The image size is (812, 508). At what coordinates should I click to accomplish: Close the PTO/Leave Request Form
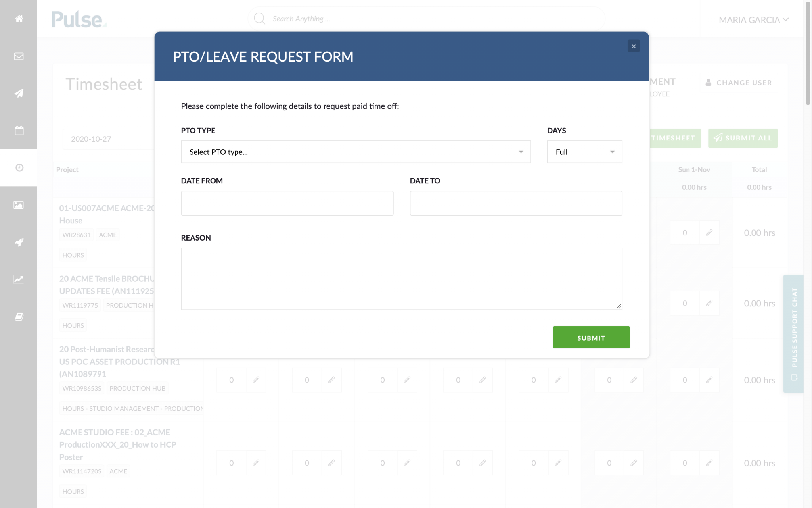[x=634, y=46]
